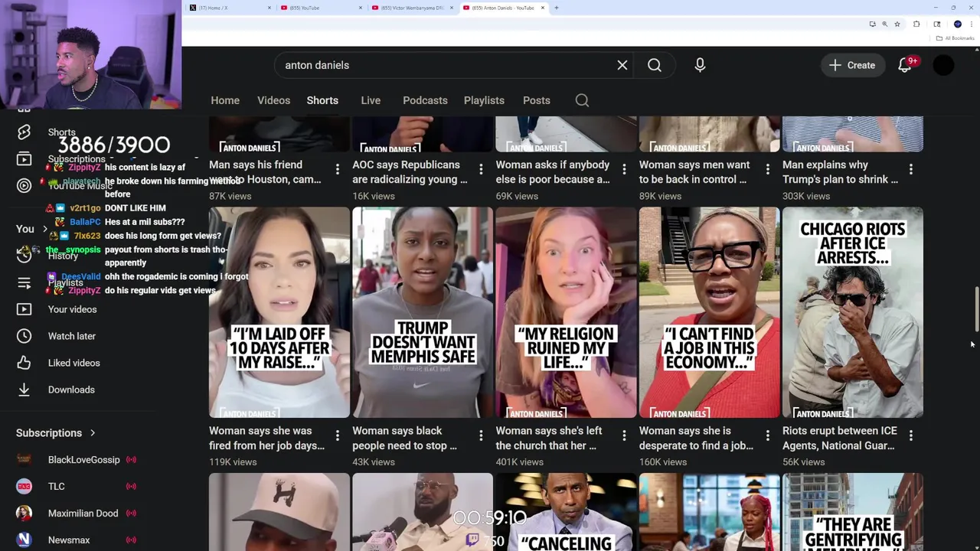Click the "303K views" count text
This screenshot has height=551, width=980.
(x=806, y=197)
